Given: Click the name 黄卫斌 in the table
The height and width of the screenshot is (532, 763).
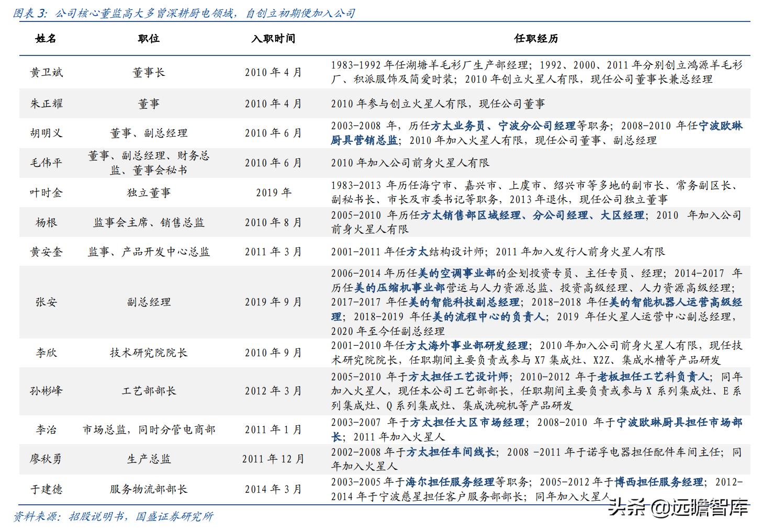Looking at the screenshot, I should tap(46, 73).
